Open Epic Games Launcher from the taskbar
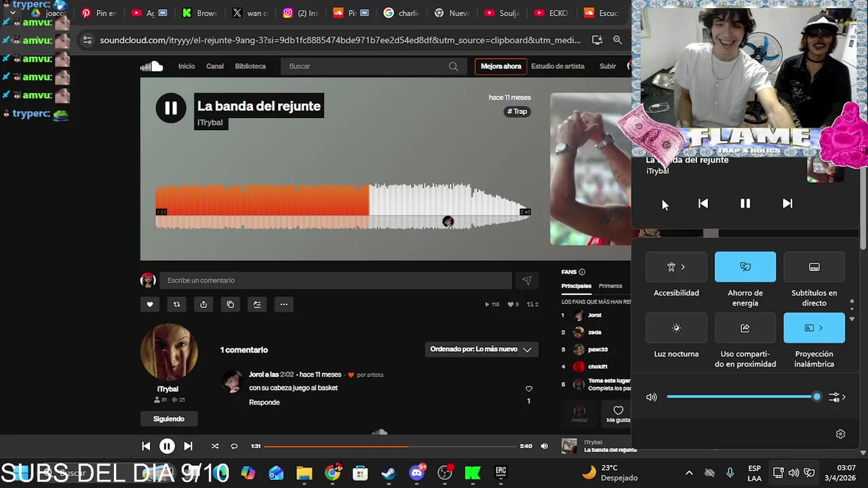 click(x=500, y=472)
